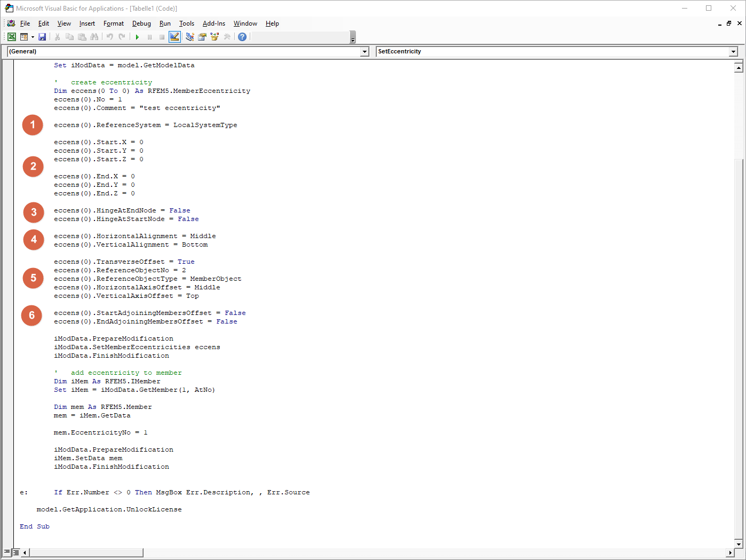Click the 'model.GetApplication.UnlockLicense' line
The width and height of the screenshot is (746, 560).
[109, 509]
